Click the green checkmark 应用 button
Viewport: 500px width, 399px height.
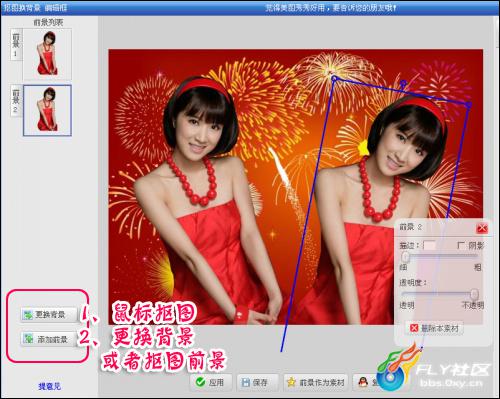click(211, 382)
